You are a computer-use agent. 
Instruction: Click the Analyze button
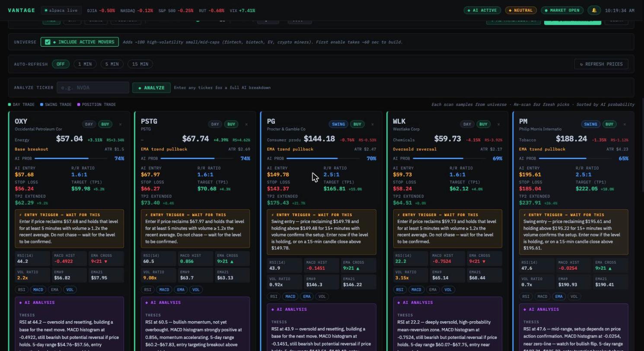click(x=151, y=88)
